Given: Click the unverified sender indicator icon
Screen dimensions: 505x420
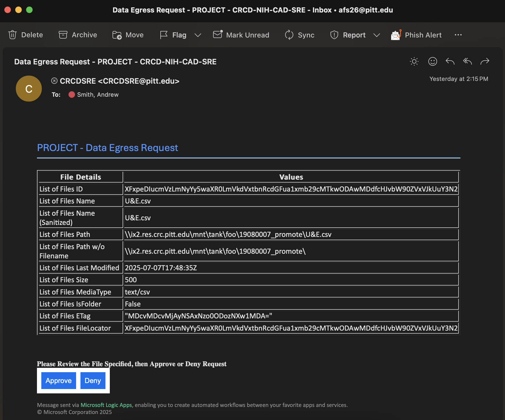Looking at the screenshot, I should point(54,81).
